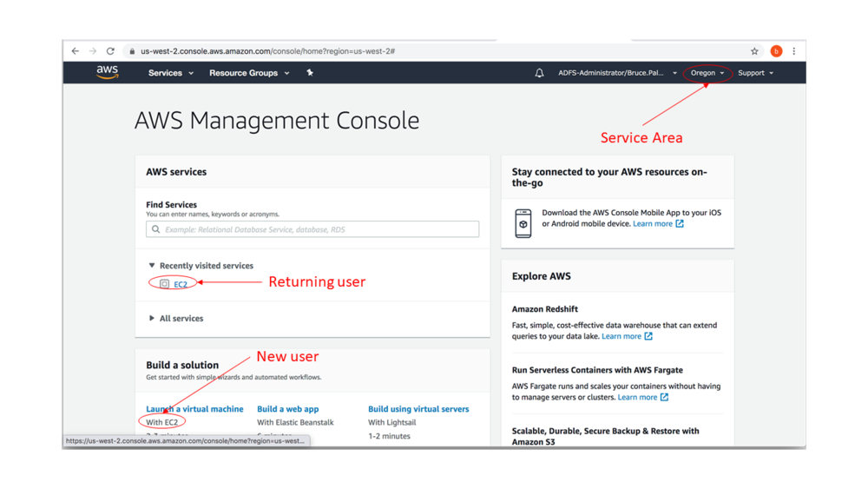This screenshot has height=489, width=868.
Task: Click the 1-2 minutes text
Action: coord(389,436)
